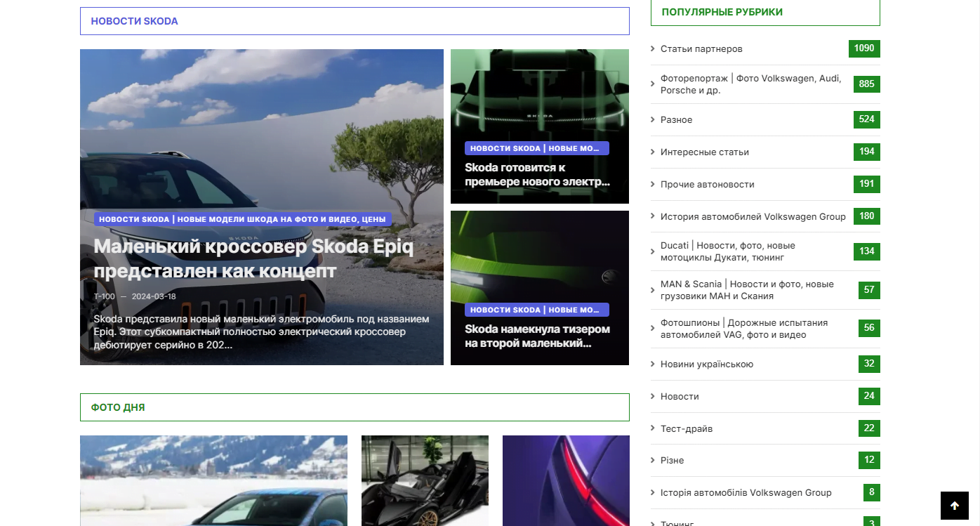The image size is (980, 526).
Task: Click the 180 count badge
Action: tap(867, 216)
